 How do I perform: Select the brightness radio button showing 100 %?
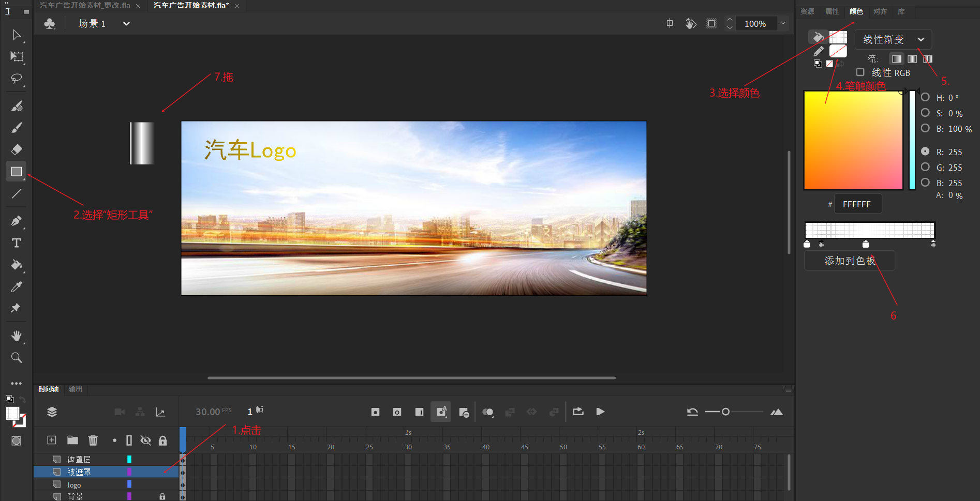click(x=926, y=128)
